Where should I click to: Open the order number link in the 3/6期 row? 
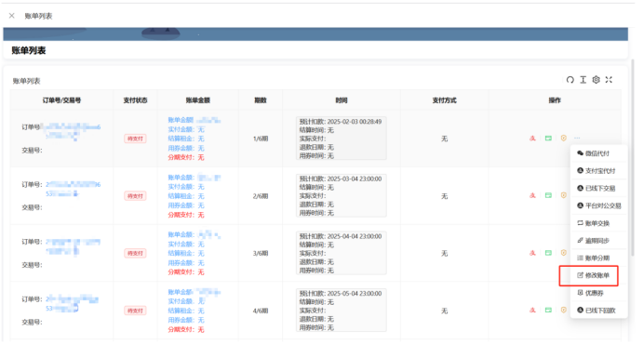(74, 246)
